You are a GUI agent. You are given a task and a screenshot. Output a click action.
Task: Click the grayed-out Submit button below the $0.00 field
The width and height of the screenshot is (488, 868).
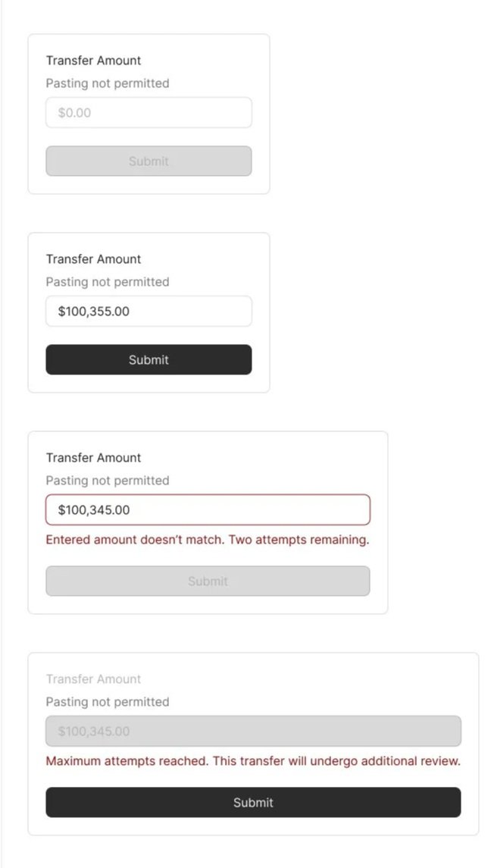149,161
